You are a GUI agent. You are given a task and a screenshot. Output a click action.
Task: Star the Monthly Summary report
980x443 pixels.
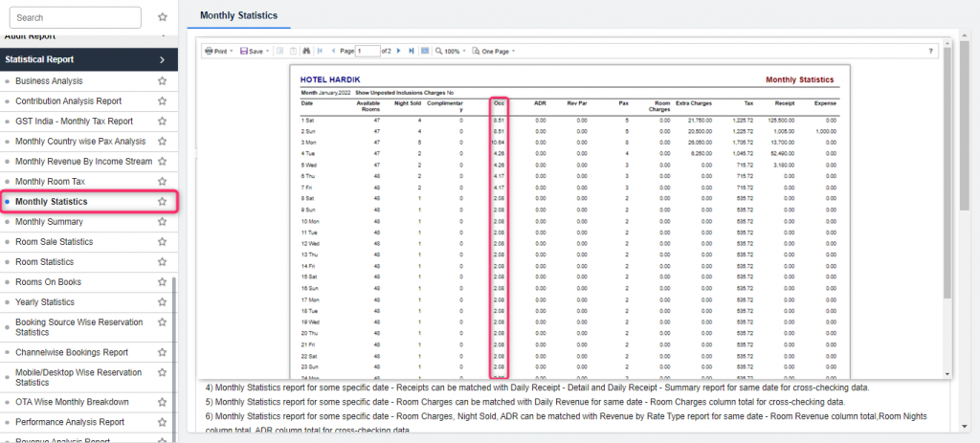point(163,222)
